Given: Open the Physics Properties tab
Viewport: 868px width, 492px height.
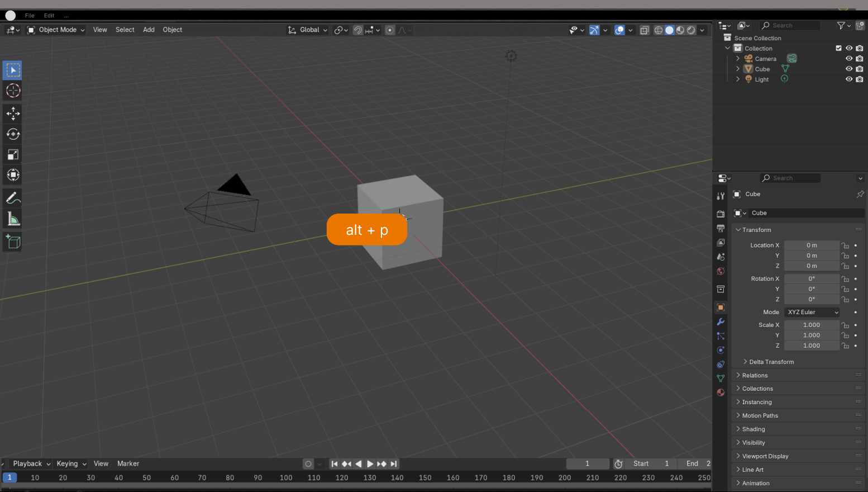Looking at the screenshot, I should (721, 350).
